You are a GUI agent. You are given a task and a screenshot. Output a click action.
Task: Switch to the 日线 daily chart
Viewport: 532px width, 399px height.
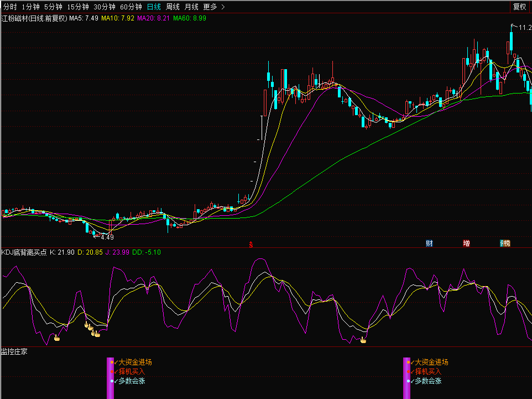pos(154,7)
